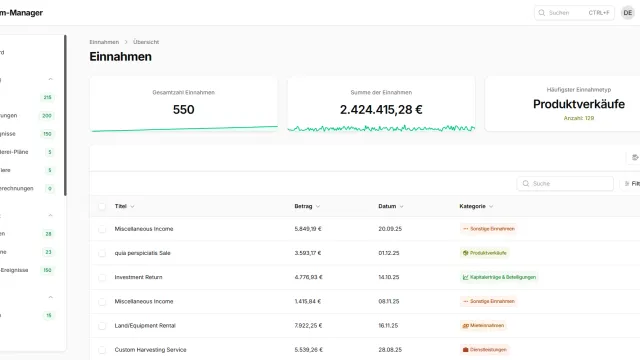Click the title Investment Return

tap(138, 277)
